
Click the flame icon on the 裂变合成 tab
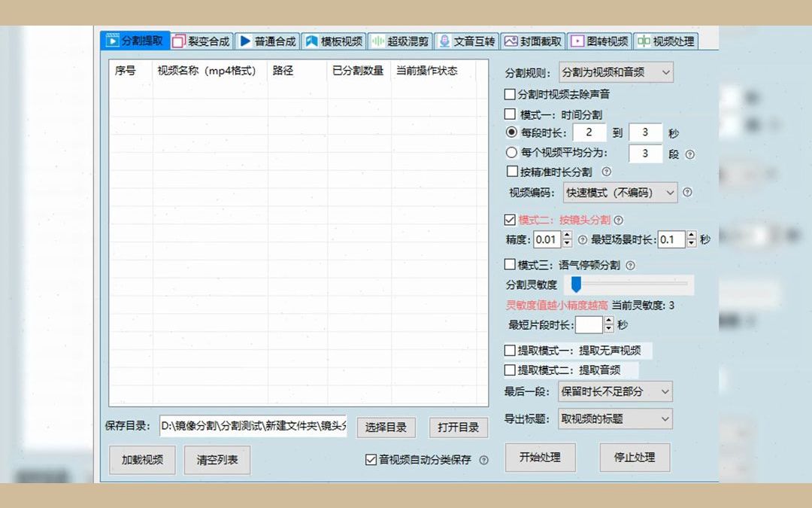[x=178, y=41]
